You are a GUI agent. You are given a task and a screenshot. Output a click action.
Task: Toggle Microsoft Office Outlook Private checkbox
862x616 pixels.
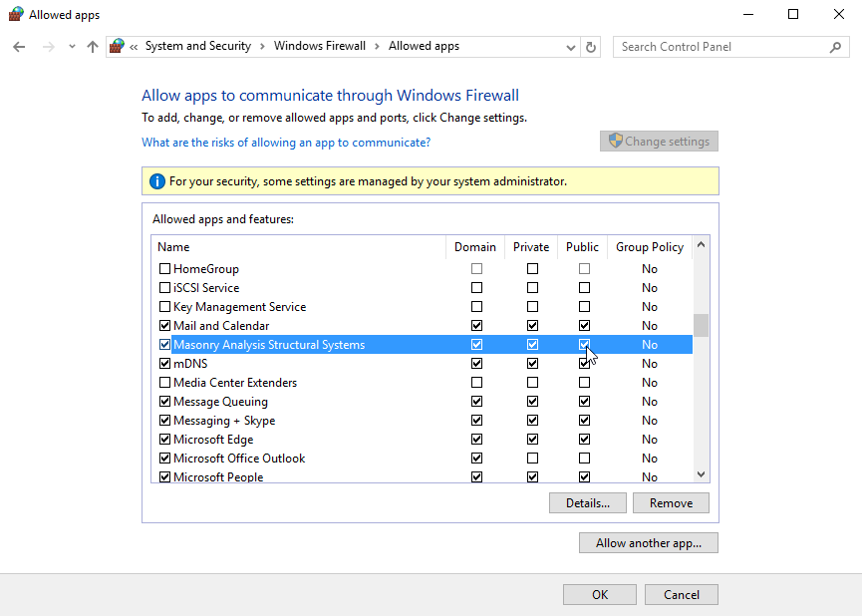pyautogui.click(x=532, y=459)
